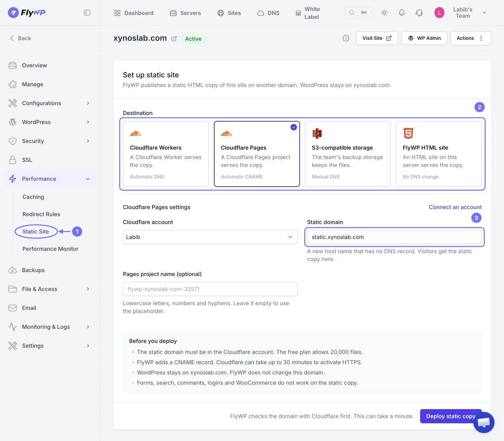Open White Label in top navigation
504x441 pixels.
(308, 13)
